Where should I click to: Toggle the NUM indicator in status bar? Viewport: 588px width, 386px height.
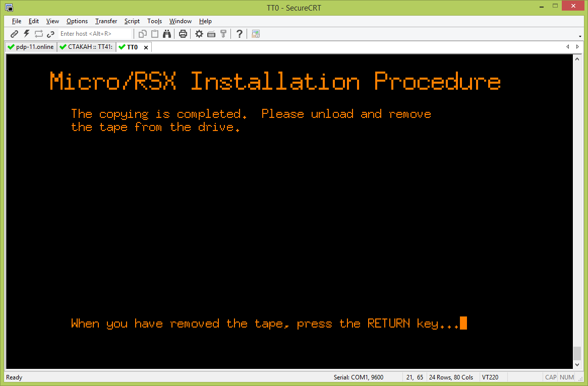(x=567, y=377)
